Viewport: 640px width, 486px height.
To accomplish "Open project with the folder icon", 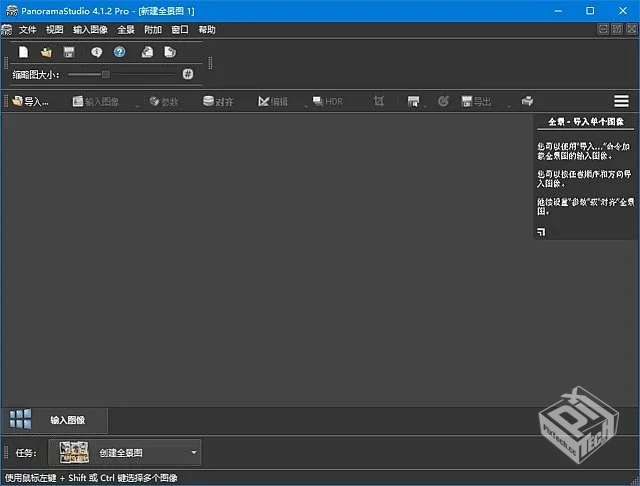I will coord(46,52).
